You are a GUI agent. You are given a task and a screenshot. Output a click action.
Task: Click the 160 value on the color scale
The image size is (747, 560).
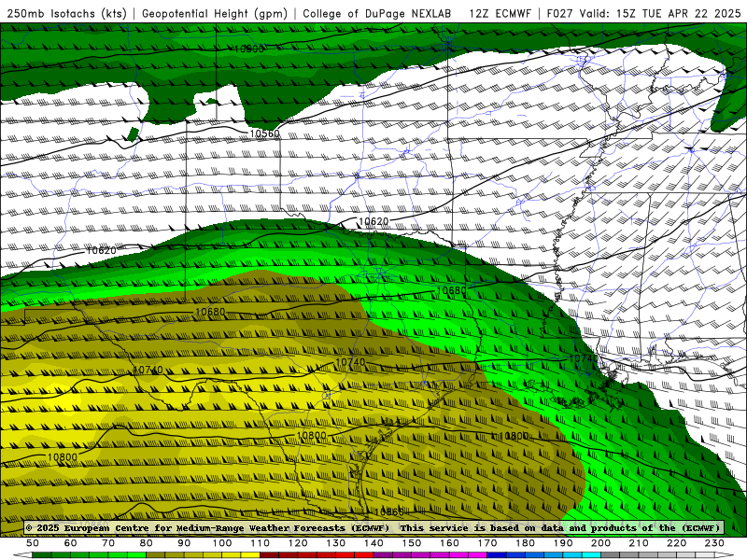click(450, 543)
